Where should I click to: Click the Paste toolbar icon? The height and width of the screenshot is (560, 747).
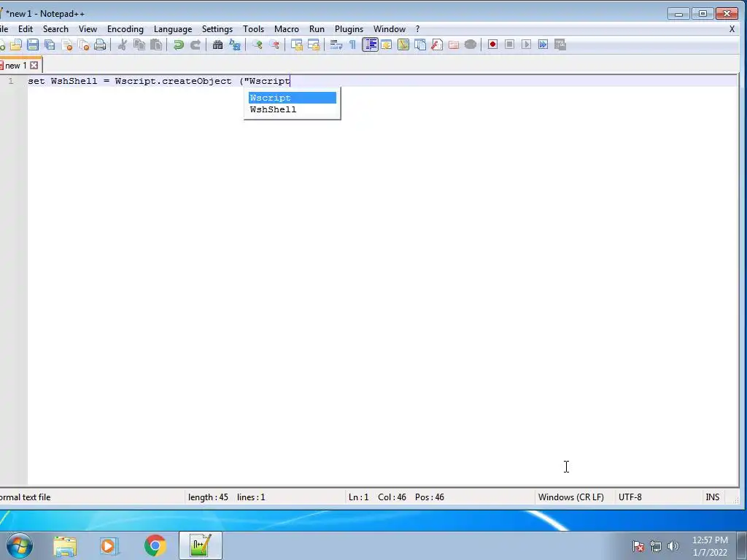(156, 44)
